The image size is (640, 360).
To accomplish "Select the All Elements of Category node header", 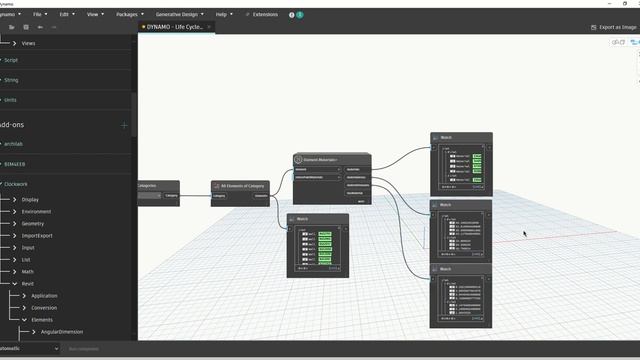I will coord(240,186).
